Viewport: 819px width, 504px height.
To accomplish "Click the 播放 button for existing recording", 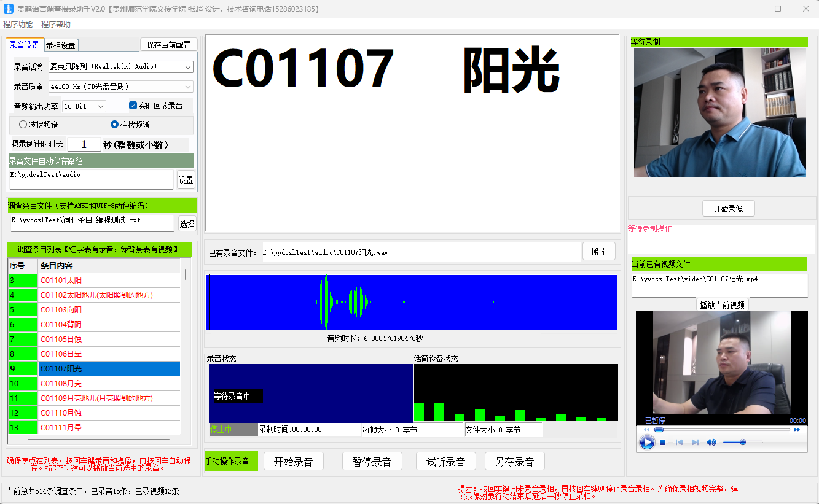I will [x=599, y=252].
